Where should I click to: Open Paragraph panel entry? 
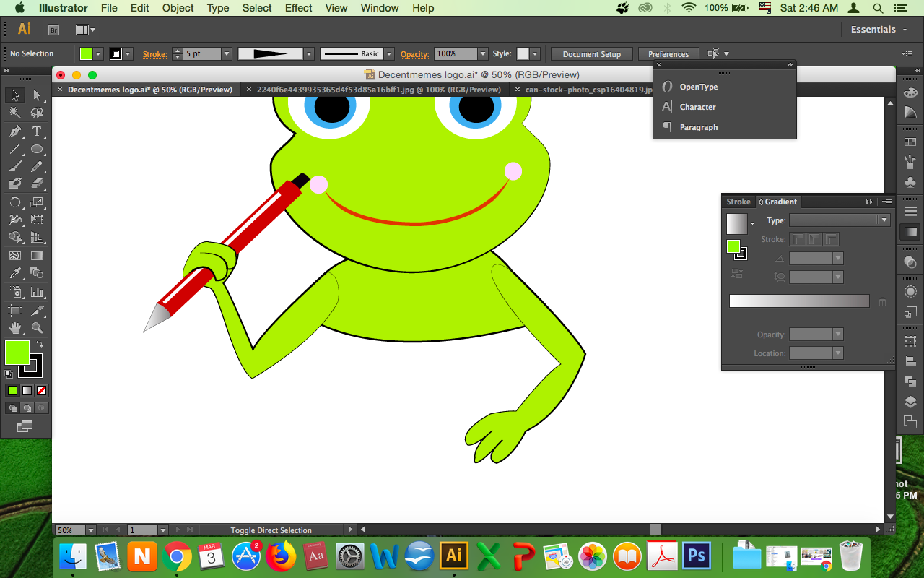click(x=698, y=127)
